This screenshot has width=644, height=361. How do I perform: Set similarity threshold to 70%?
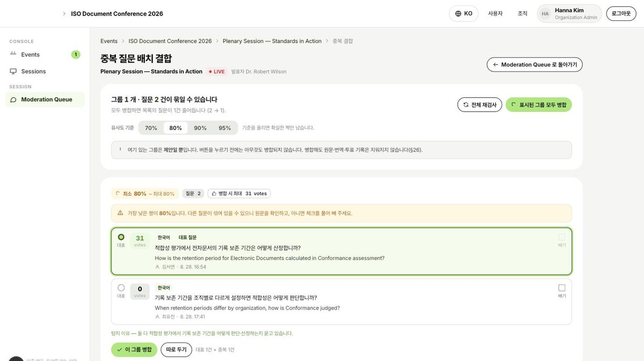pyautogui.click(x=151, y=128)
